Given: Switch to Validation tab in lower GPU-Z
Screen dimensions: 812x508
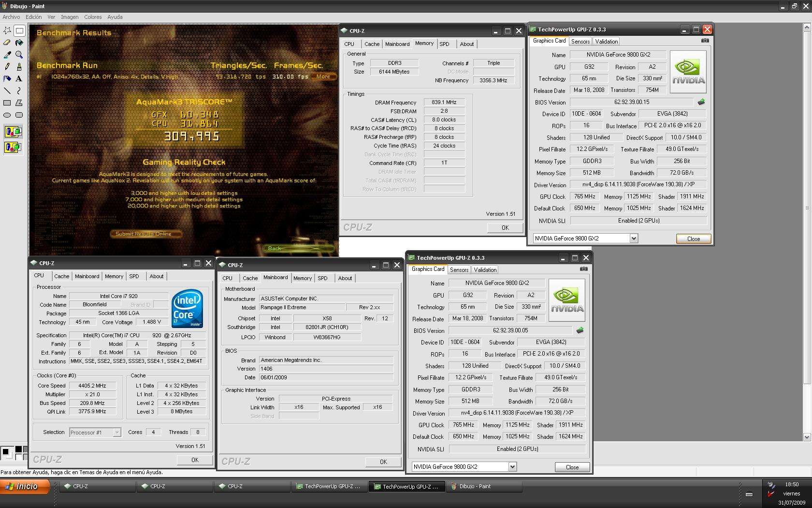Looking at the screenshot, I should 485,270.
